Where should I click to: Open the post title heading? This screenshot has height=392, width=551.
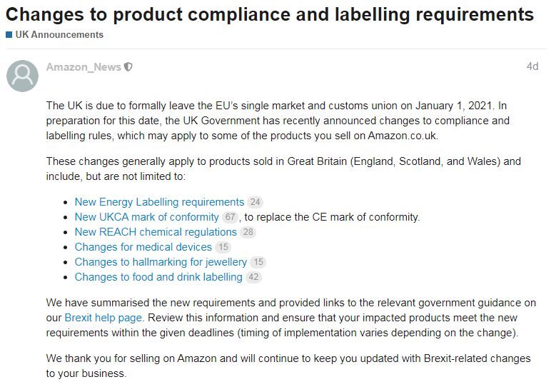pyautogui.click(x=270, y=14)
